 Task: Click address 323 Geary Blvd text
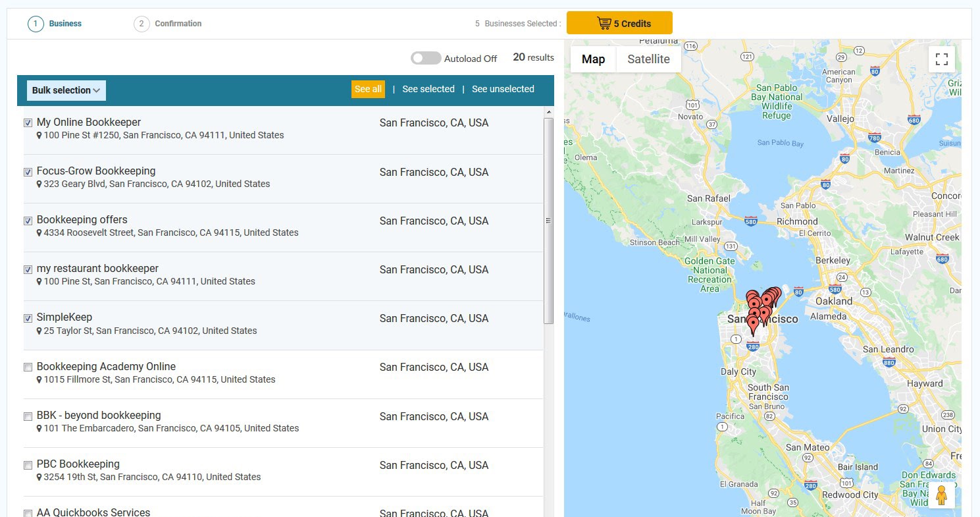(157, 184)
